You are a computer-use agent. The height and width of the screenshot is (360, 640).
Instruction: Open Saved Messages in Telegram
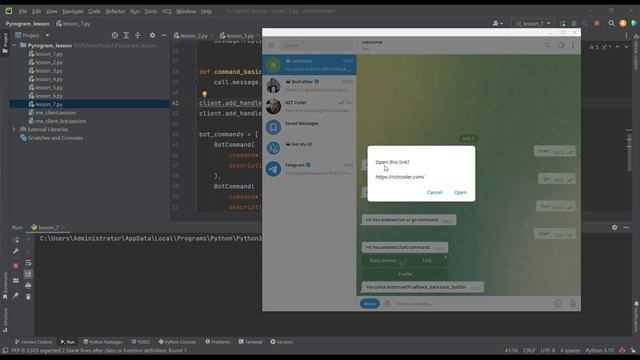309,127
